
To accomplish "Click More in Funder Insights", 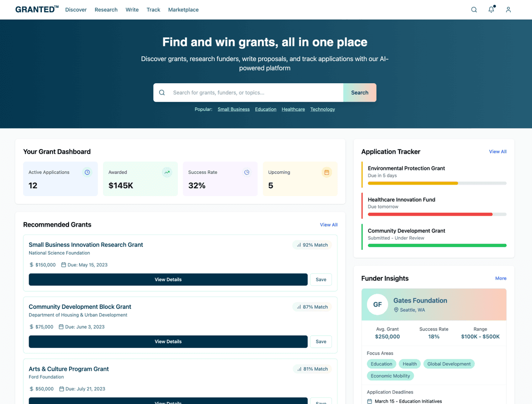I will click(x=500, y=278).
